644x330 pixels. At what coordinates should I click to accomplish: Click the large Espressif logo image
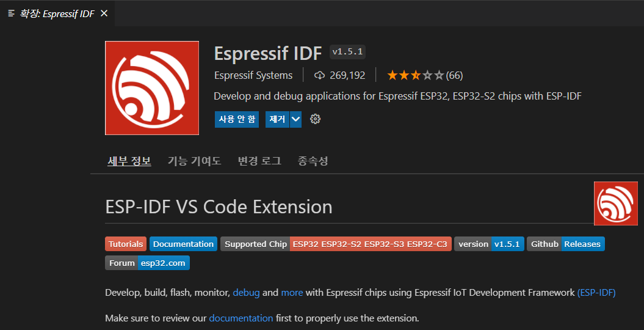click(x=152, y=88)
